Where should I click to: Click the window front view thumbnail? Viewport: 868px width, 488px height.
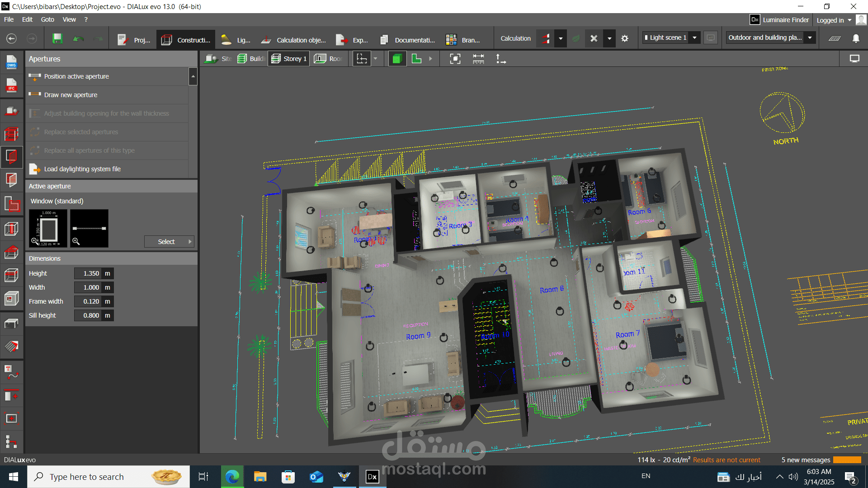click(x=48, y=228)
